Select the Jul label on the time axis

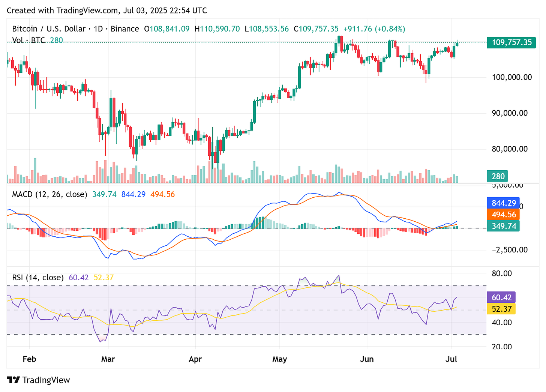pos(451,359)
